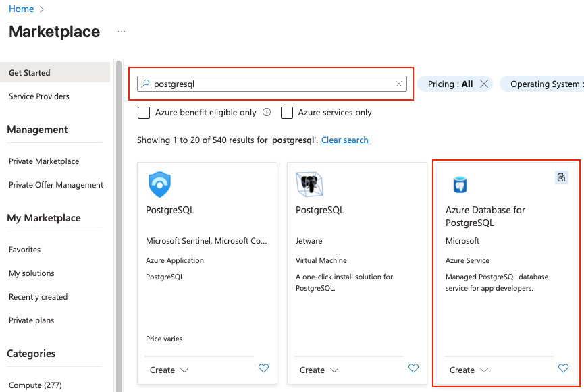
Task: Click the document badge icon on Azure Database card
Action: (561, 177)
